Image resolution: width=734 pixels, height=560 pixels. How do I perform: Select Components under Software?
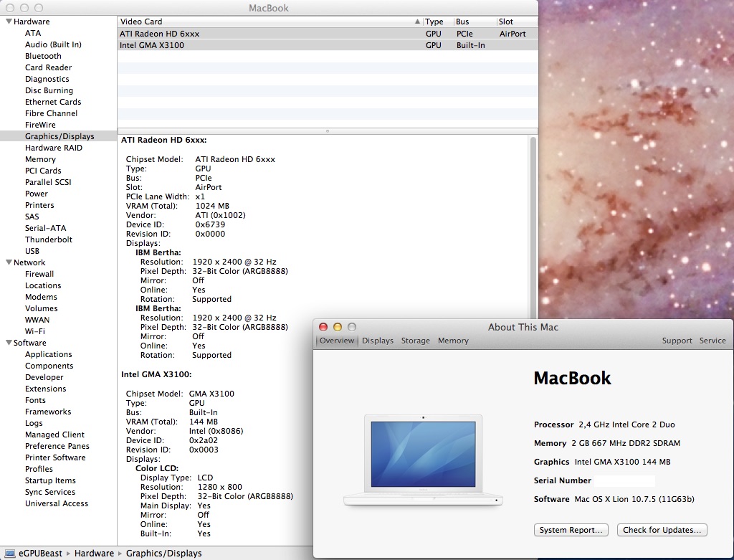tap(49, 366)
